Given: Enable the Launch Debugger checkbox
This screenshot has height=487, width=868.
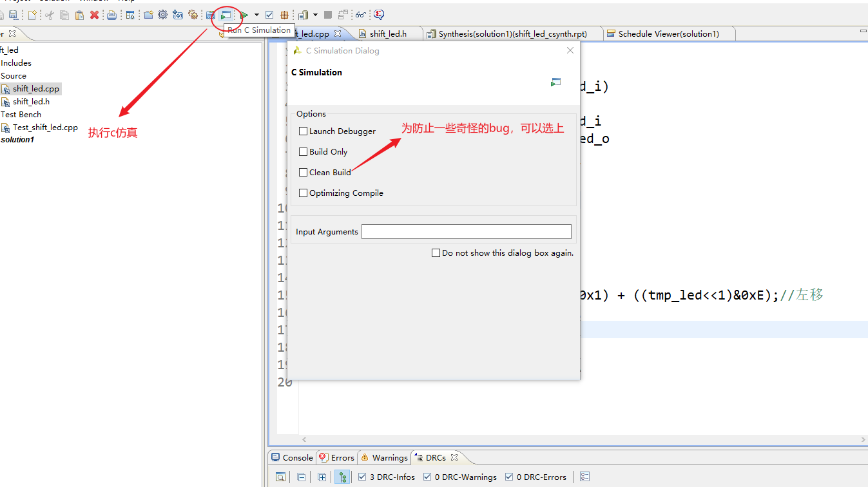Looking at the screenshot, I should [x=304, y=131].
